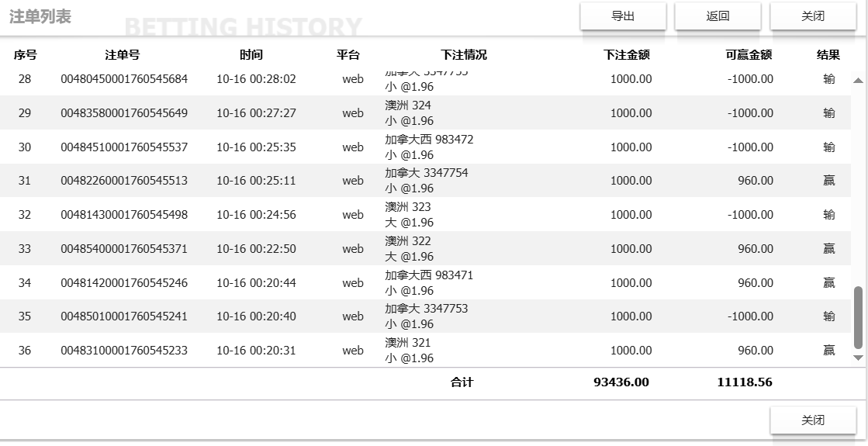Click the 平台 column header
868x446 pixels.
[348, 55]
